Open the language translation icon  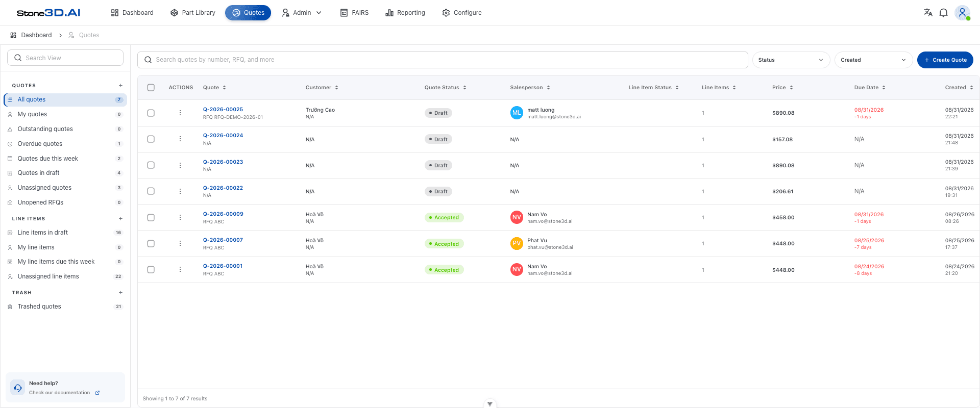928,13
